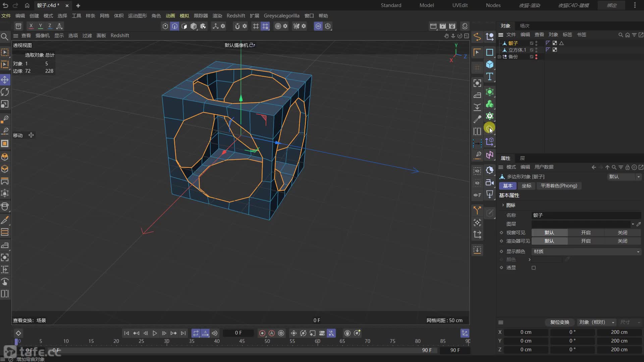Image resolution: width=644 pixels, height=362 pixels.
Task: Open the layout kebab menu top-right
Action: pyautogui.click(x=635, y=5)
